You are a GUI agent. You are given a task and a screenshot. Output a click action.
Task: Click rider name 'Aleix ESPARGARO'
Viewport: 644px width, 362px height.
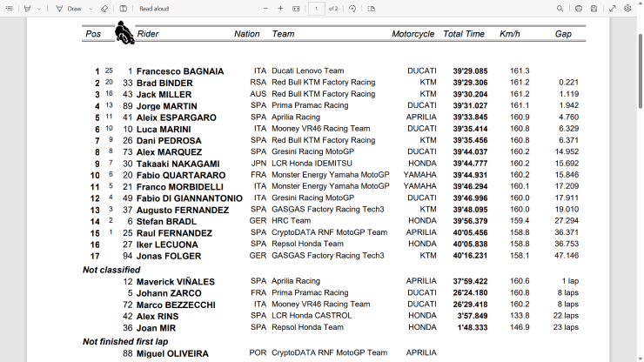click(176, 117)
